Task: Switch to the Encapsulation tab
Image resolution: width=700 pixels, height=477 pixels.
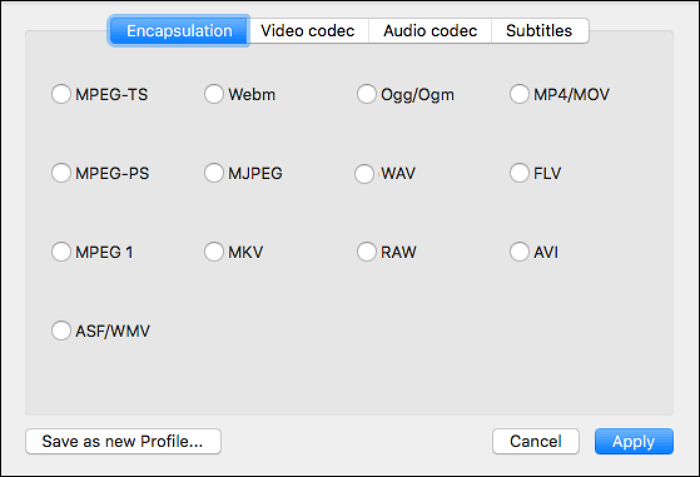Action: [179, 31]
